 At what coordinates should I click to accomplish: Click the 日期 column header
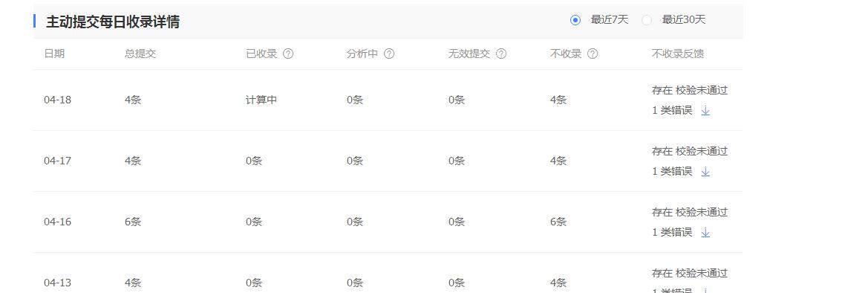tap(54, 54)
